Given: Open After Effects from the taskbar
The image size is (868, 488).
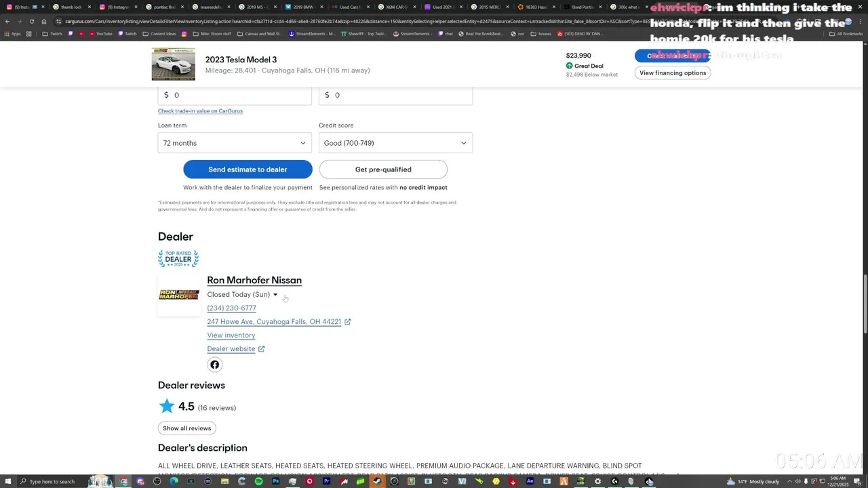Looking at the screenshot, I should [530, 481].
